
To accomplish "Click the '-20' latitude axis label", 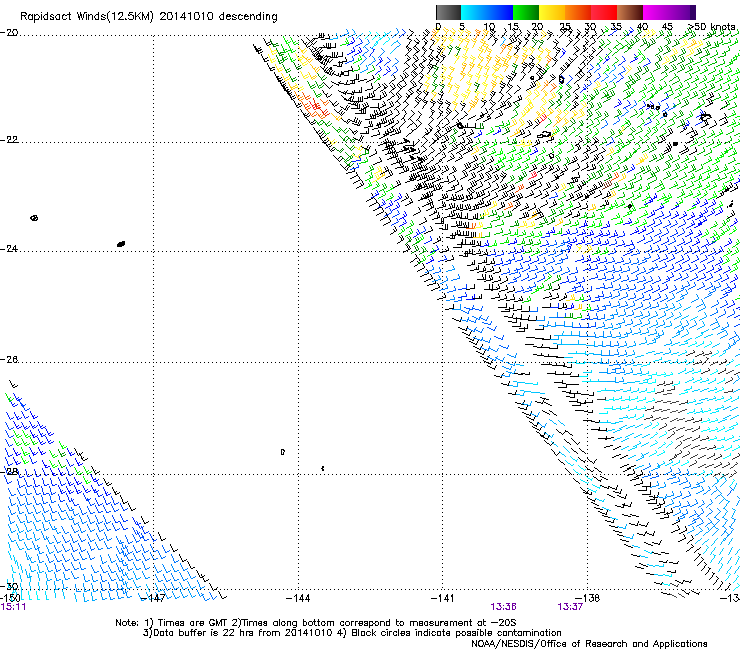I will 9,33.
